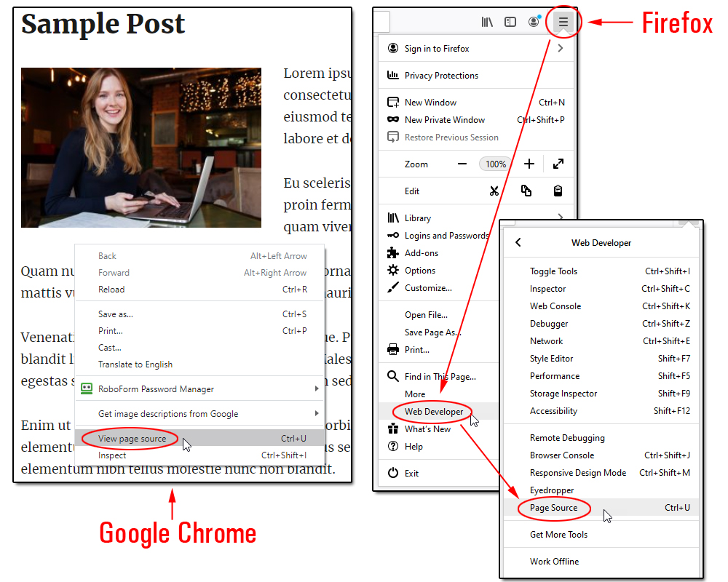Open a New Window in Firefox
728x582 pixels.
point(476,102)
